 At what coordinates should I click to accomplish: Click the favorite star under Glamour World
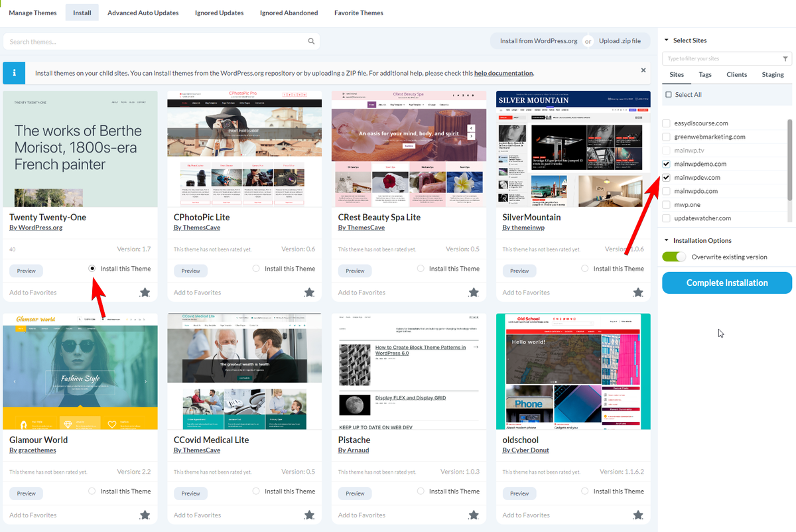point(145,514)
